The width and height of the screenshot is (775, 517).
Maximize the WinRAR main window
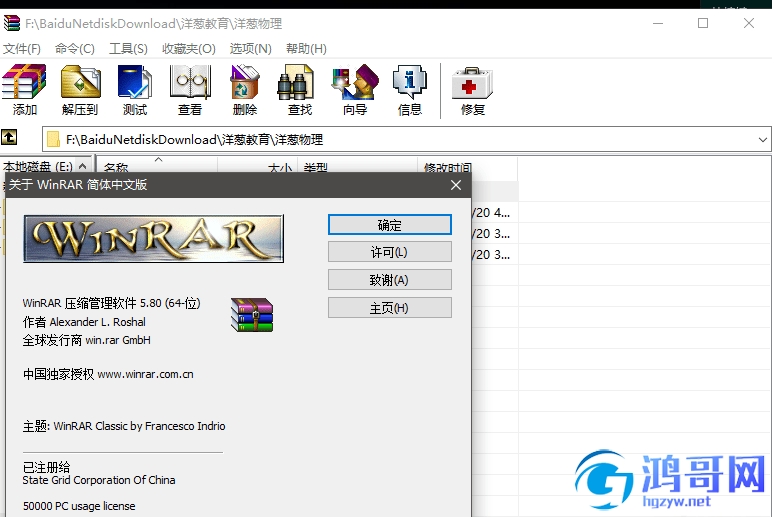[703, 23]
